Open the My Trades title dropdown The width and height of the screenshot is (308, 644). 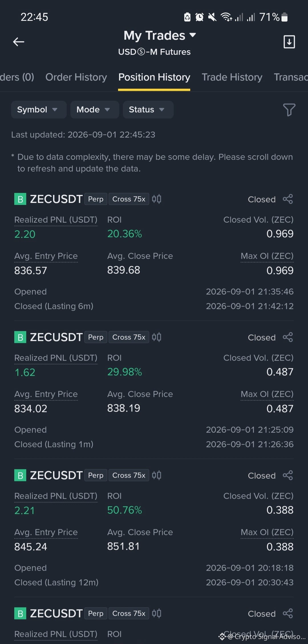click(x=160, y=35)
